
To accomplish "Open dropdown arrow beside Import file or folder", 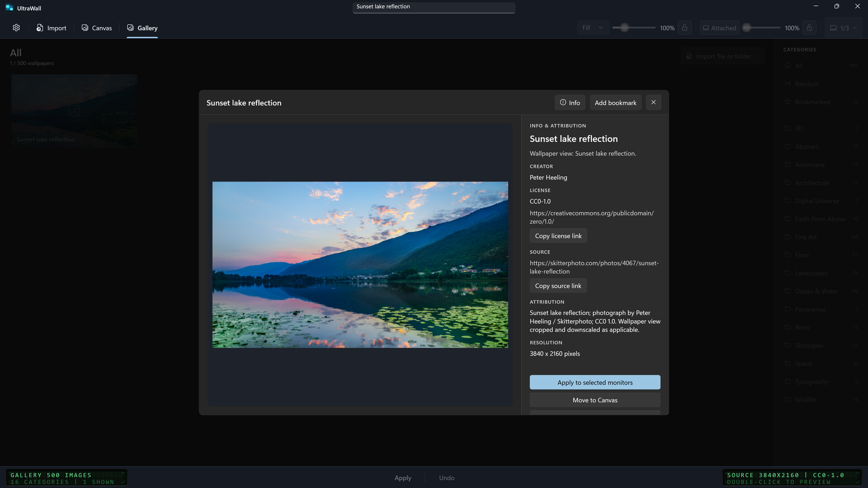I will (x=757, y=56).
